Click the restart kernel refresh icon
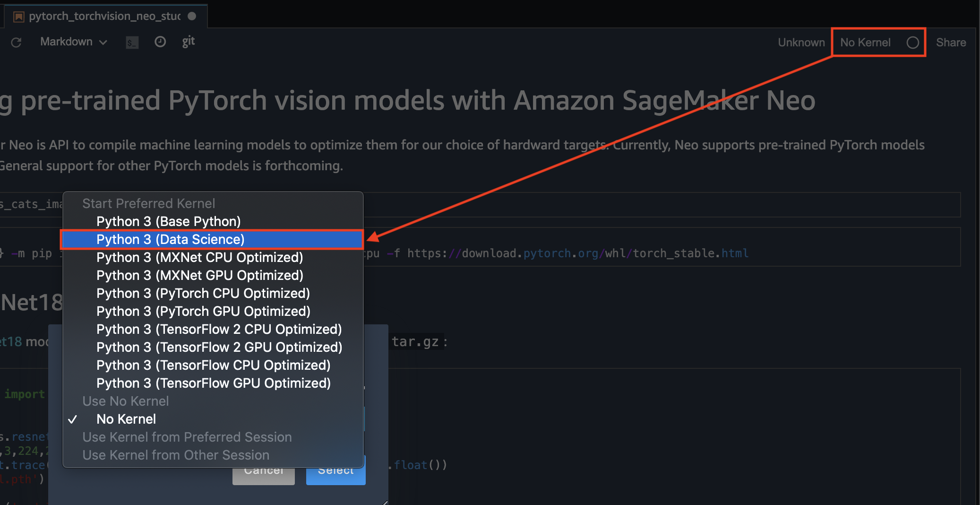The image size is (980, 505). 17,43
